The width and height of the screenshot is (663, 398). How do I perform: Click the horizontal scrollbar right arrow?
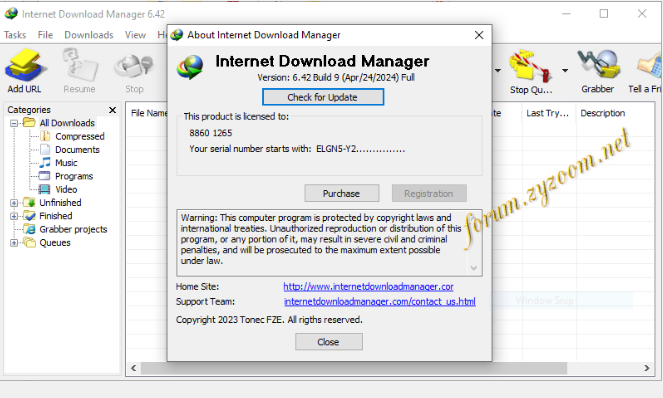coord(647,368)
